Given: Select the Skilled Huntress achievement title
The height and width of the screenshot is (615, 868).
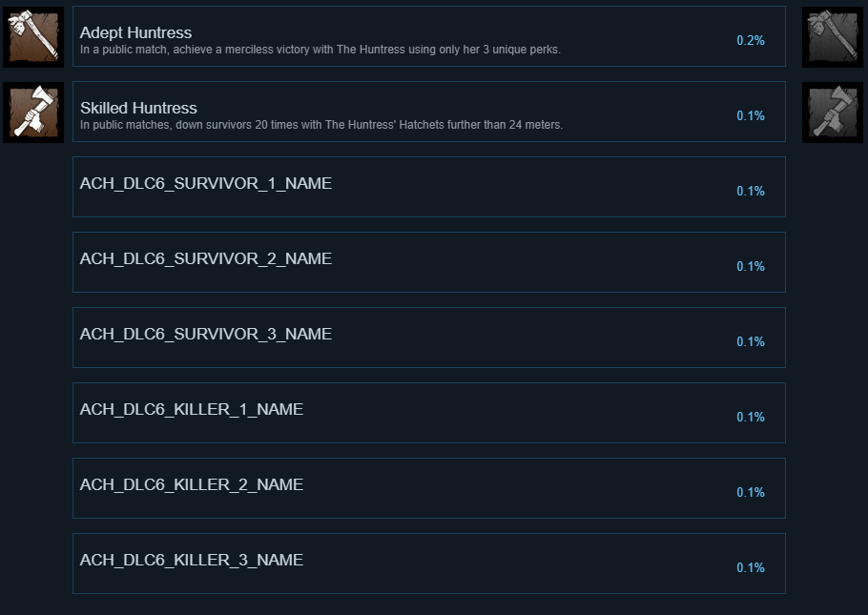Looking at the screenshot, I should (138, 108).
